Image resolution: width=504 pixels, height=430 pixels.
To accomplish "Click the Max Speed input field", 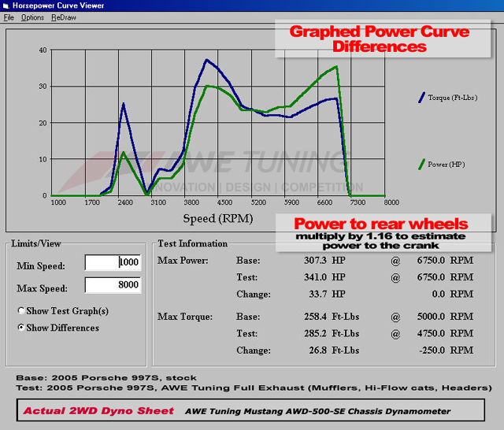I will [x=113, y=285].
